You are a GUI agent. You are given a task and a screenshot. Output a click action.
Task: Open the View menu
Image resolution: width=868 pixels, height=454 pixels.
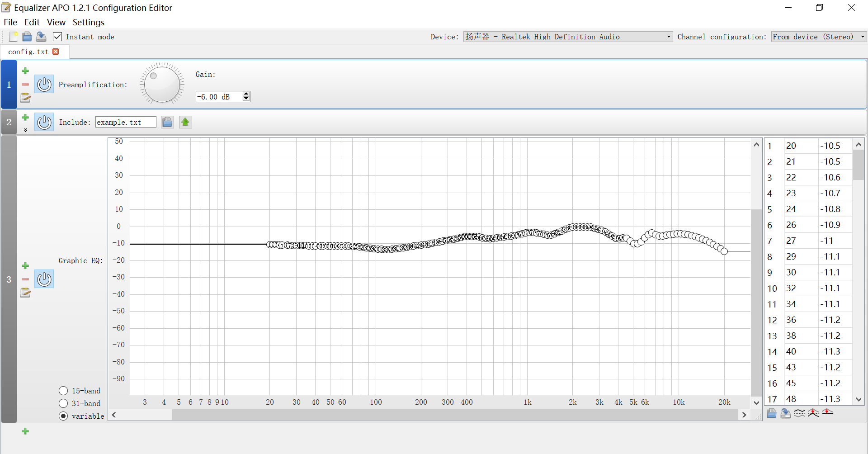56,22
